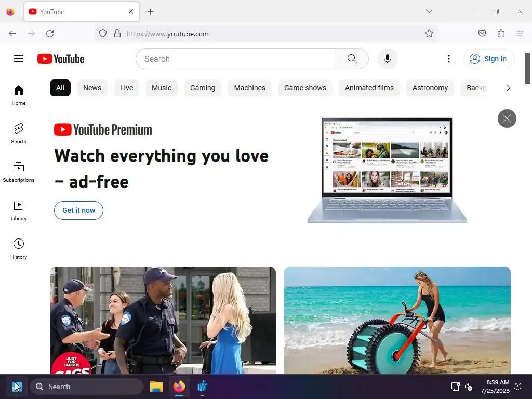532x399 pixels.
Task: Open the taskbar clock and date
Action: tap(495, 387)
